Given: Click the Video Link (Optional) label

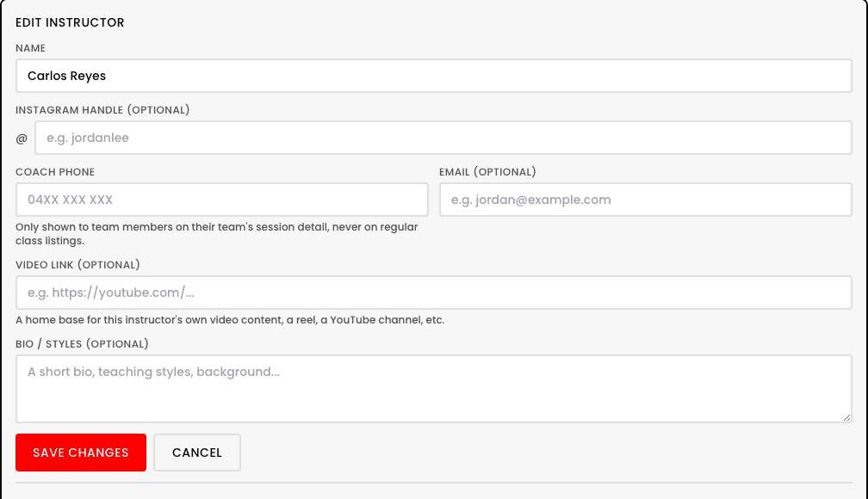Looking at the screenshot, I should click(x=77, y=265).
